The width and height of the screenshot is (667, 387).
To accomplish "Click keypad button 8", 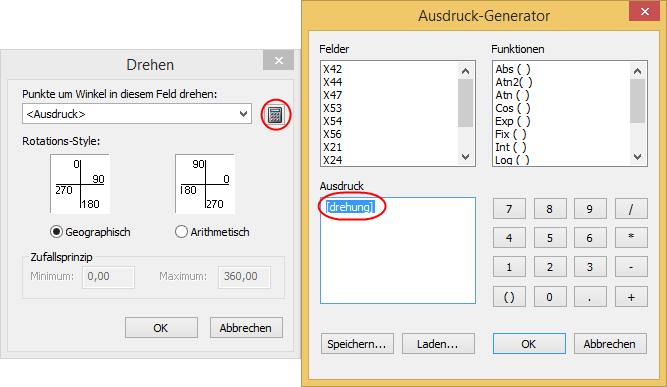I will [x=550, y=208].
